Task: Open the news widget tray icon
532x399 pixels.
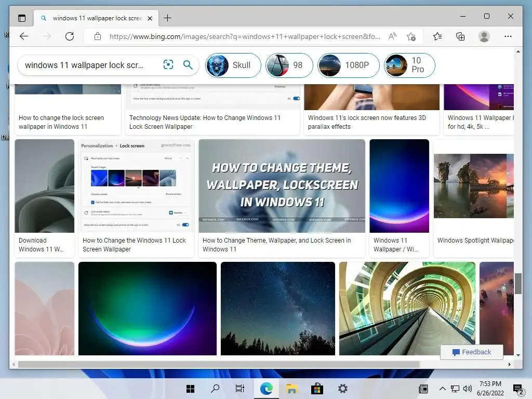Action: click(423, 389)
